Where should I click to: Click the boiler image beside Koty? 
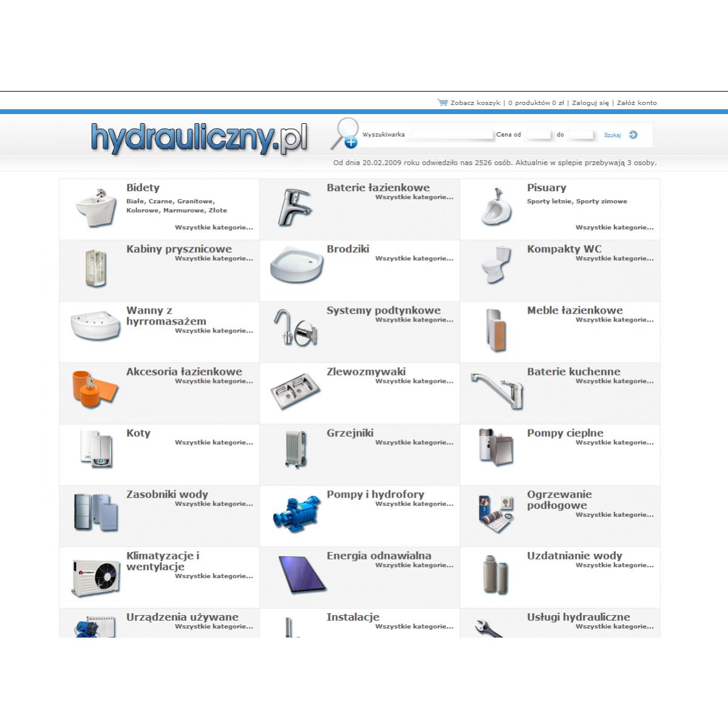[x=96, y=449]
